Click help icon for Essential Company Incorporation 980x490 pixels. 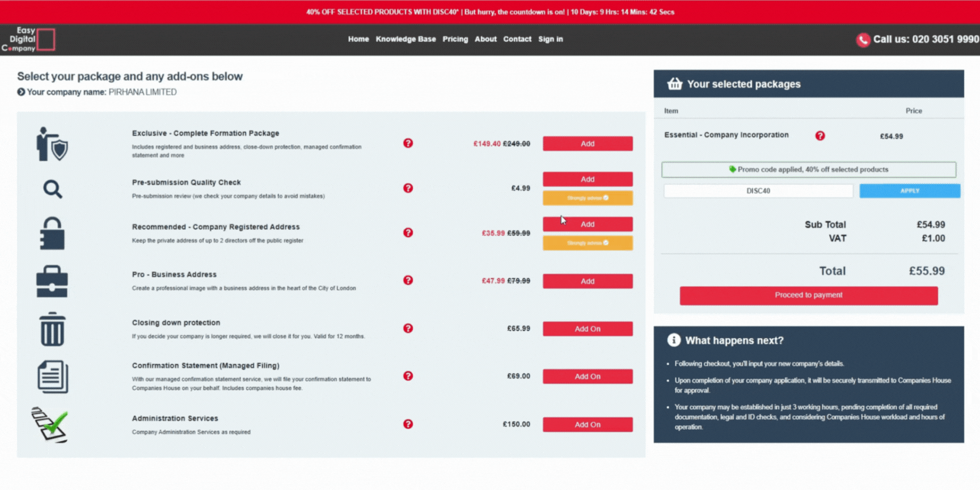click(820, 136)
